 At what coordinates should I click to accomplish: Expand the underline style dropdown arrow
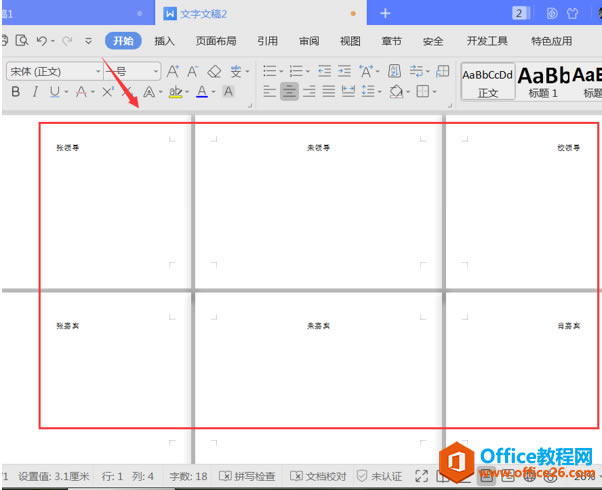click(66, 92)
